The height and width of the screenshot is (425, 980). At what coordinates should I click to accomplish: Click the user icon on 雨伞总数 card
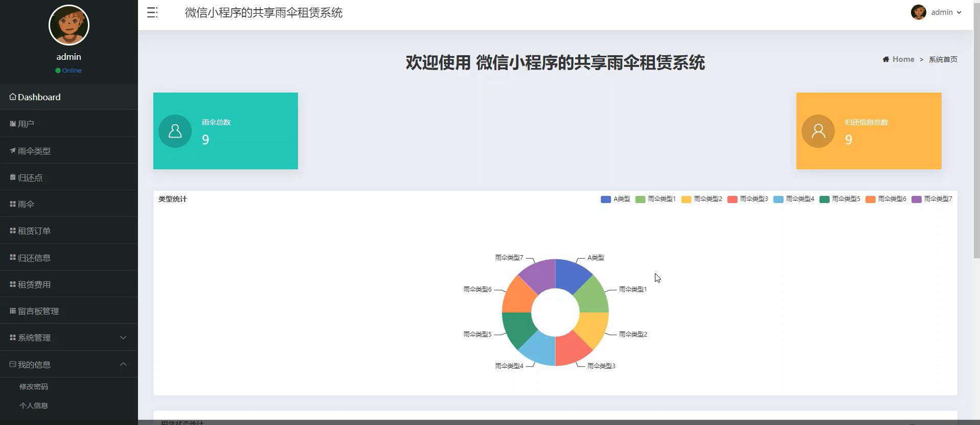tap(175, 131)
